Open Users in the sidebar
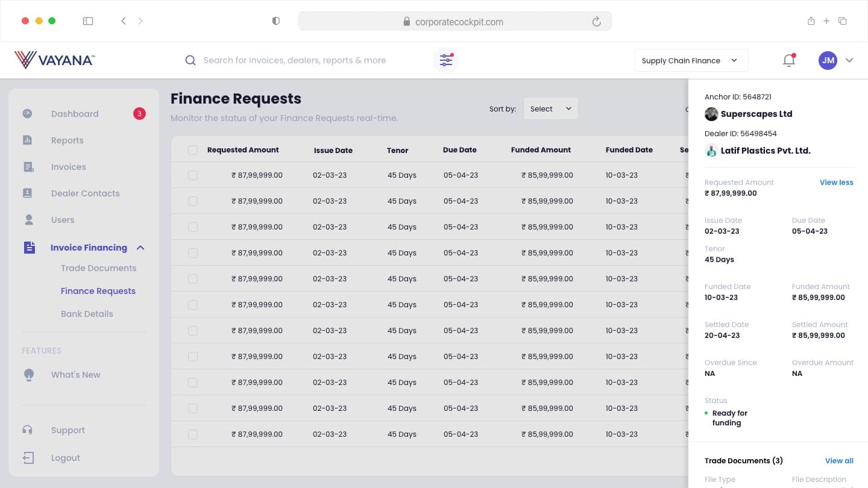The width and height of the screenshot is (868, 488). (x=63, y=220)
